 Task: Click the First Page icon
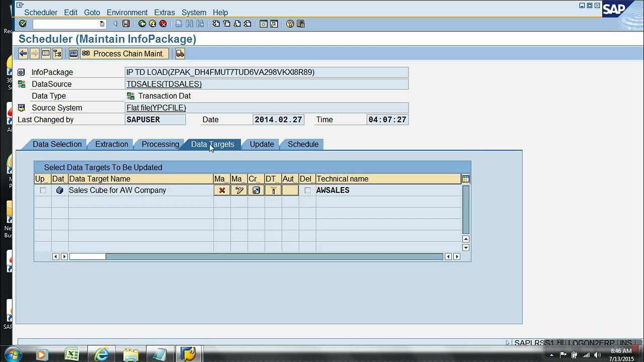pyautogui.click(x=216, y=24)
